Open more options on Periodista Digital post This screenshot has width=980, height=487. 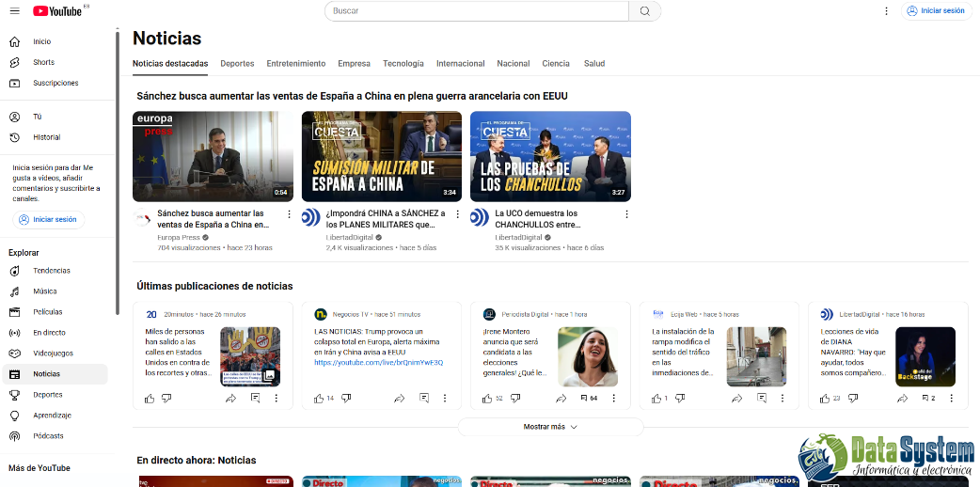pyautogui.click(x=614, y=399)
